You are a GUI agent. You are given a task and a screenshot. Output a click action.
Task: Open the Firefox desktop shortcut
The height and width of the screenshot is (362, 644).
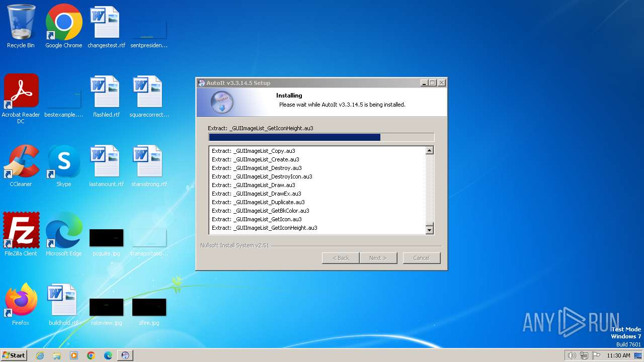pos(21,304)
